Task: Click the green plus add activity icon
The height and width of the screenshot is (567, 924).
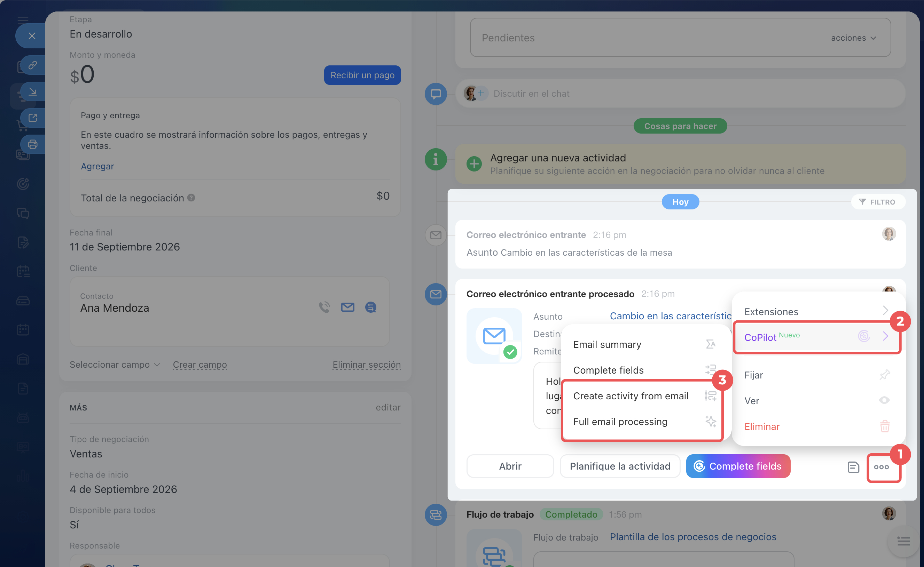Action: tap(474, 164)
